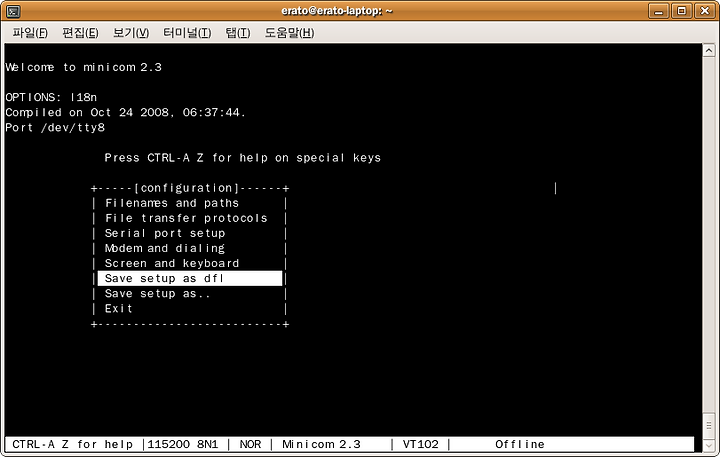Click the scrollbar up arrow
Screen dimensions: 720x457
tap(709, 50)
